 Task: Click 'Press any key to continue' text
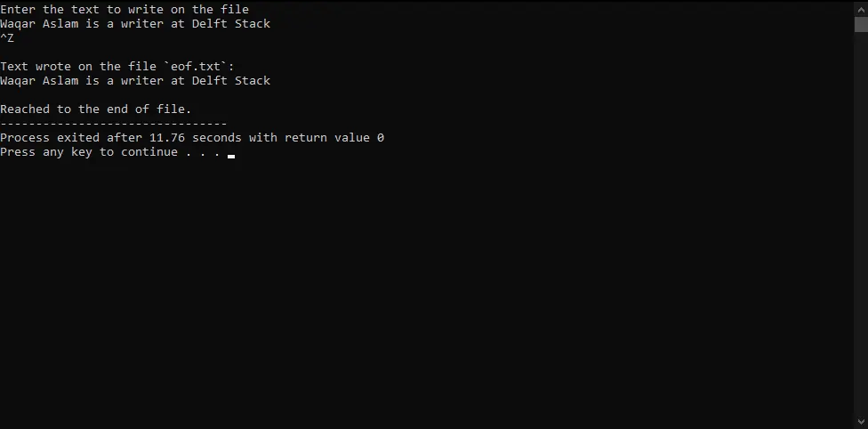(x=89, y=152)
